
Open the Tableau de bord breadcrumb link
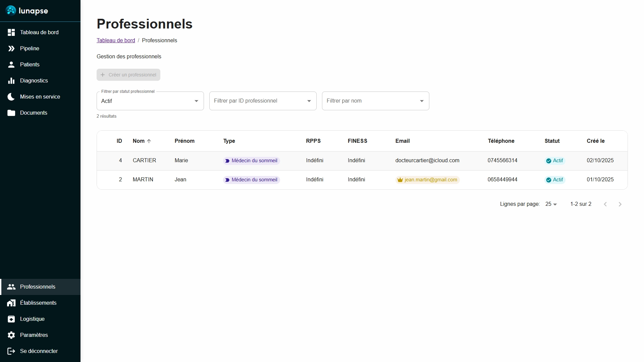pos(116,40)
